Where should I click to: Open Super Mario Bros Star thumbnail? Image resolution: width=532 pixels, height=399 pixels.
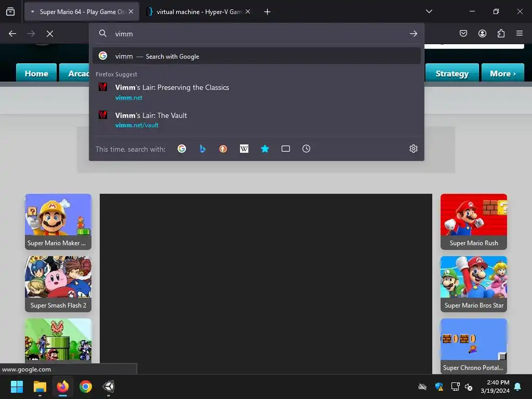pyautogui.click(x=474, y=284)
